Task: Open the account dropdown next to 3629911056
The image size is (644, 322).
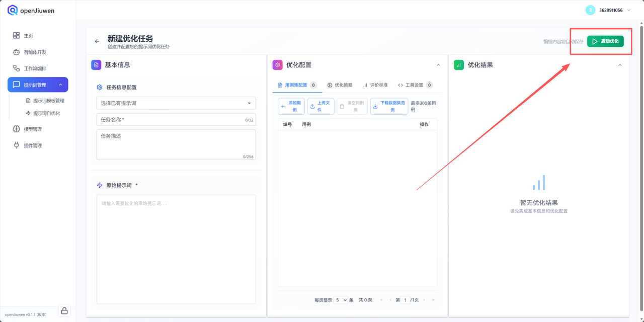Action: point(628,10)
